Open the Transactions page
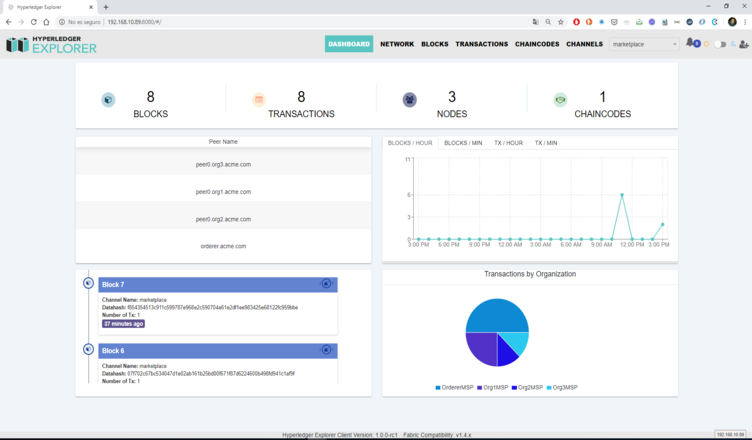Screen dimensions: 752x440 (482, 44)
